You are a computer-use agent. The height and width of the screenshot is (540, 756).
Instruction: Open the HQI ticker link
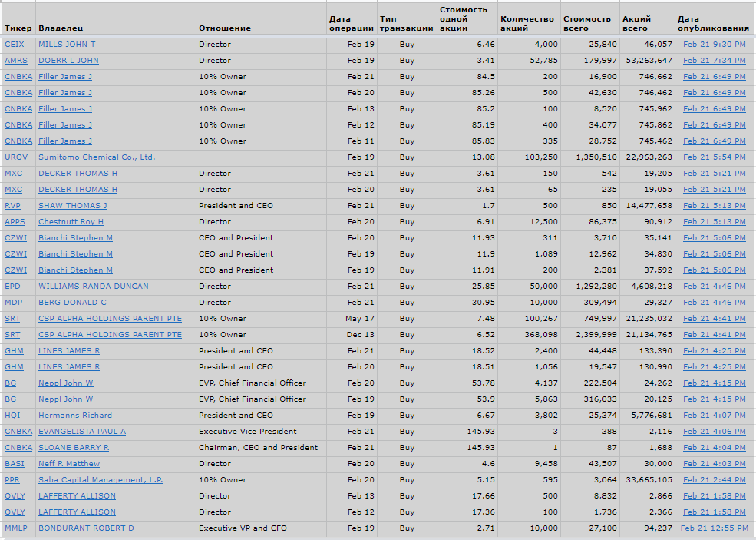12,416
